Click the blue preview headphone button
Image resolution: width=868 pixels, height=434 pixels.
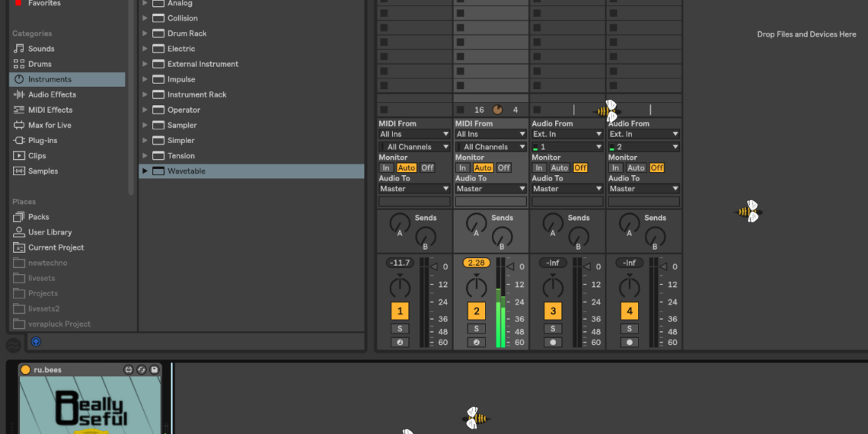click(36, 342)
